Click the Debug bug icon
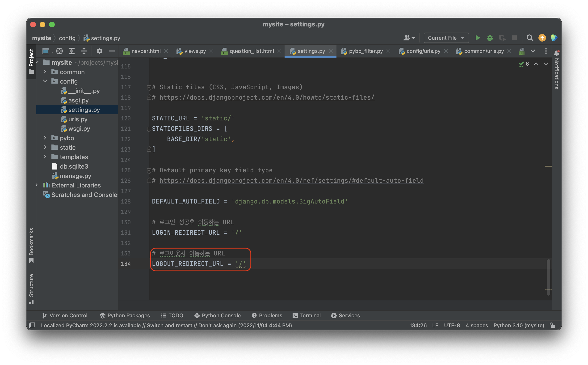 pyautogui.click(x=490, y=38)
